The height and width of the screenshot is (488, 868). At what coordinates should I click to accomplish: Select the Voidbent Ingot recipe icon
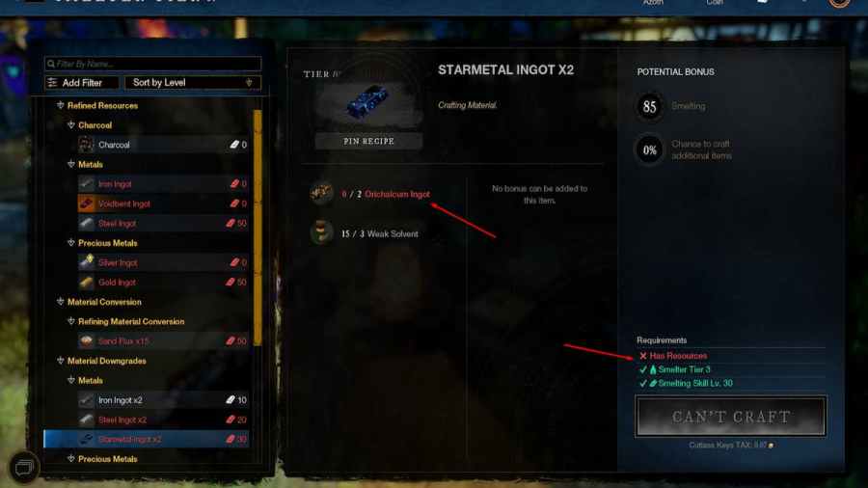pos(86,203)
